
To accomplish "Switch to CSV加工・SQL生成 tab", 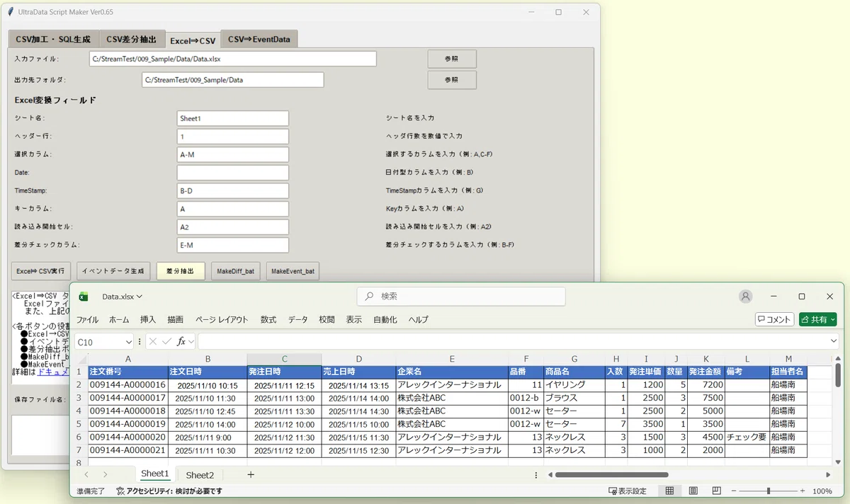I will (x=52, y=40).
